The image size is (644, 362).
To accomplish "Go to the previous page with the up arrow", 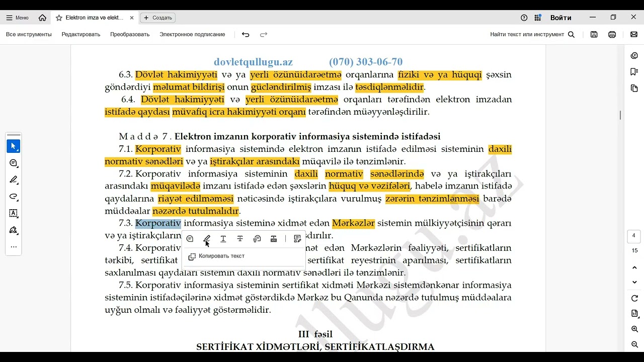I will (x=634, y=267).
